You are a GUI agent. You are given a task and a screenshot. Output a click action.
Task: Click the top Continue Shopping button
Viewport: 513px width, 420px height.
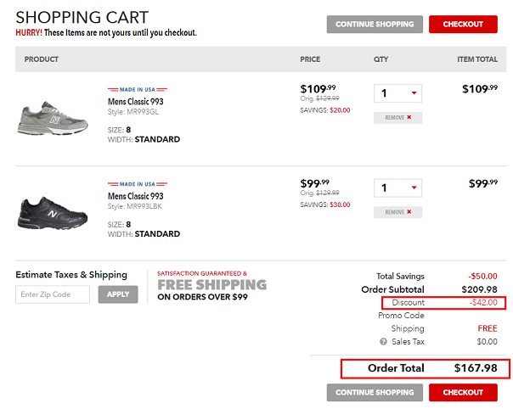(x=375, y=25)
